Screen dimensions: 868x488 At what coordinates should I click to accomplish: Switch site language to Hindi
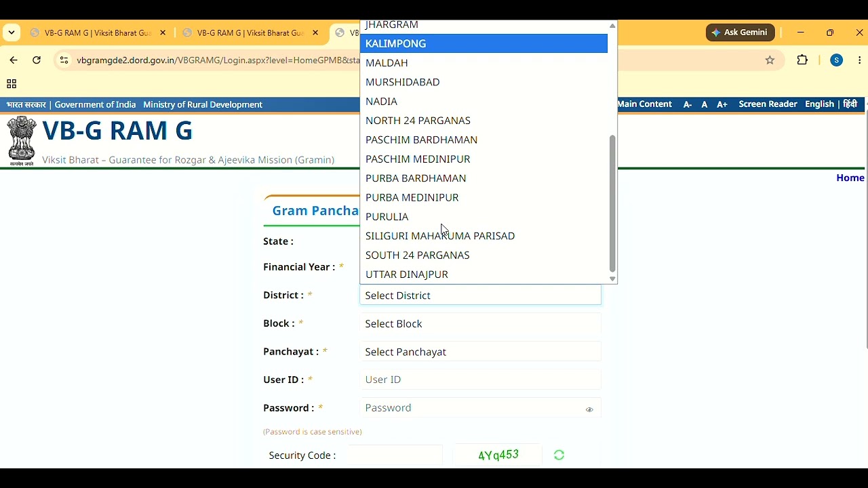point(850,104)
